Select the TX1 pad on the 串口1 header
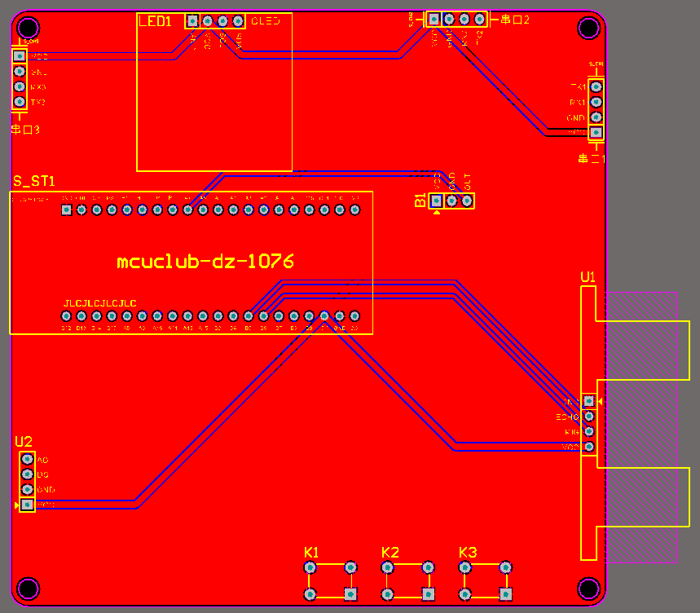The height and width of the screenshot is (613, 700). click(596, 86)
